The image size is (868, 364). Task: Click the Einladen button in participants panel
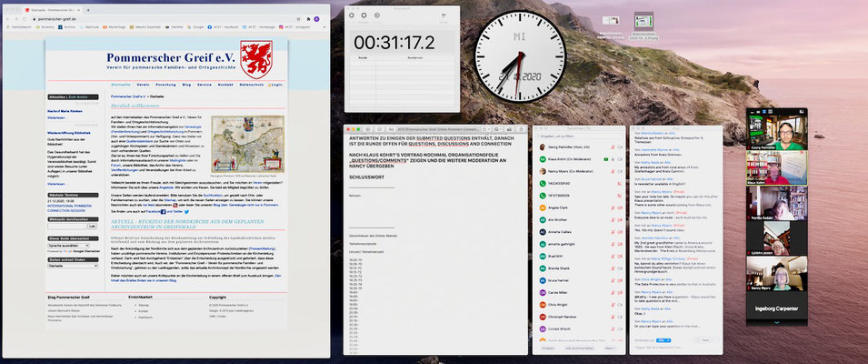pos(548,348)
